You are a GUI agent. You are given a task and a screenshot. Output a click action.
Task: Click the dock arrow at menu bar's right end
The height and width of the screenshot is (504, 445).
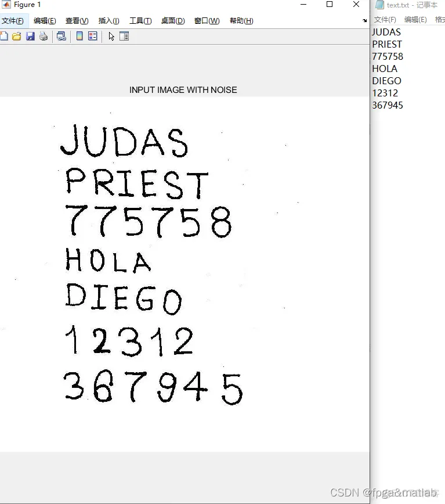pyautogui.click(x=364, y=20)
